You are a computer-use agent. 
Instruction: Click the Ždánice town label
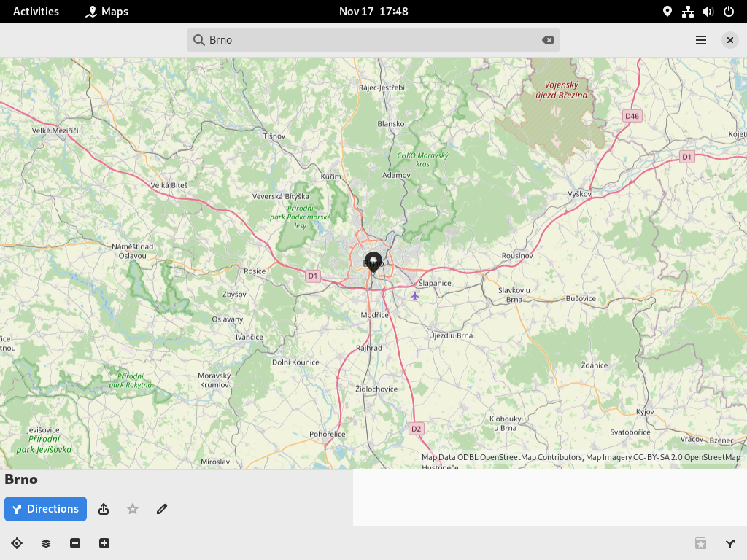pos(595,365)
